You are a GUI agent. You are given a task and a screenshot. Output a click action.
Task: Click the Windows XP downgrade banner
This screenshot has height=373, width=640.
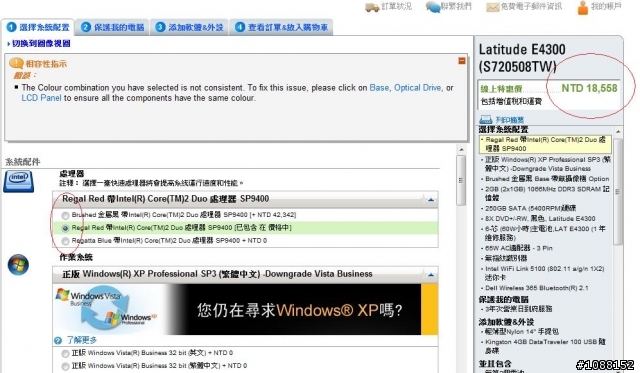pos(245,310)
